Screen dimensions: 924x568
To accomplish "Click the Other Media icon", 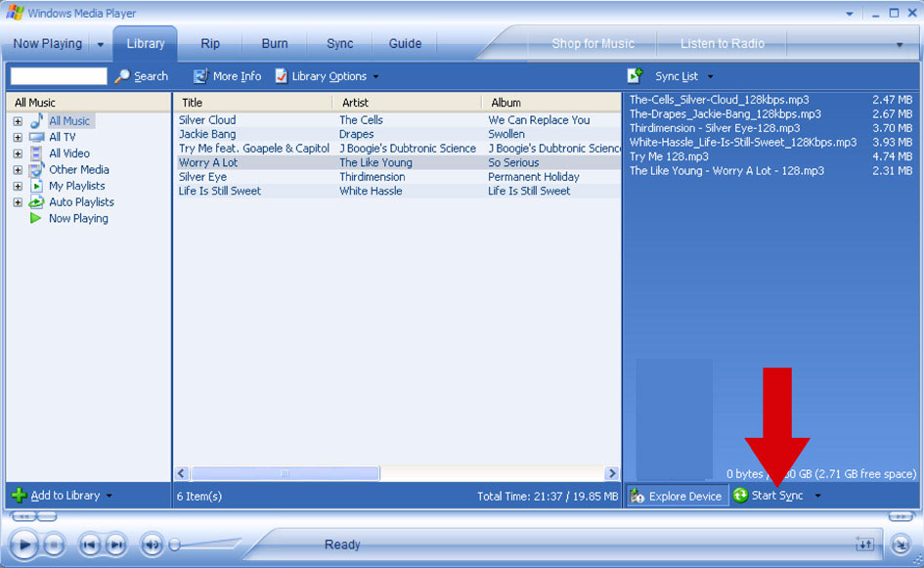I will click(36, 170).
